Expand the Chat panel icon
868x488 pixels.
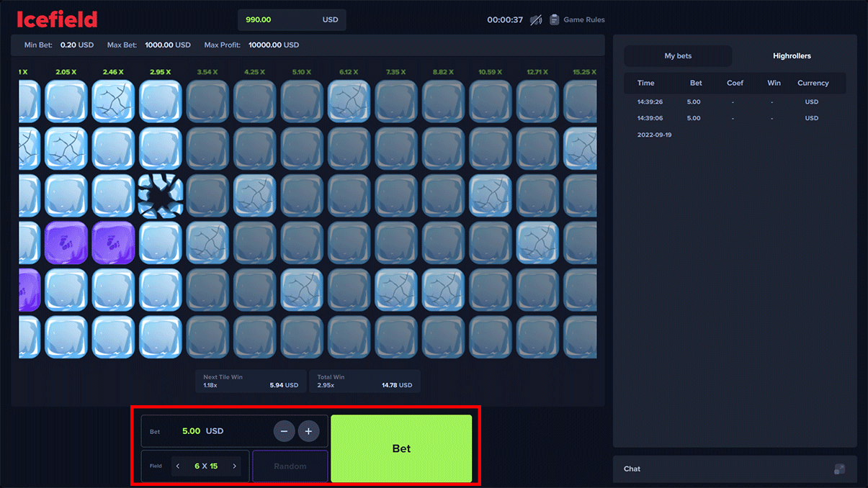839,469
